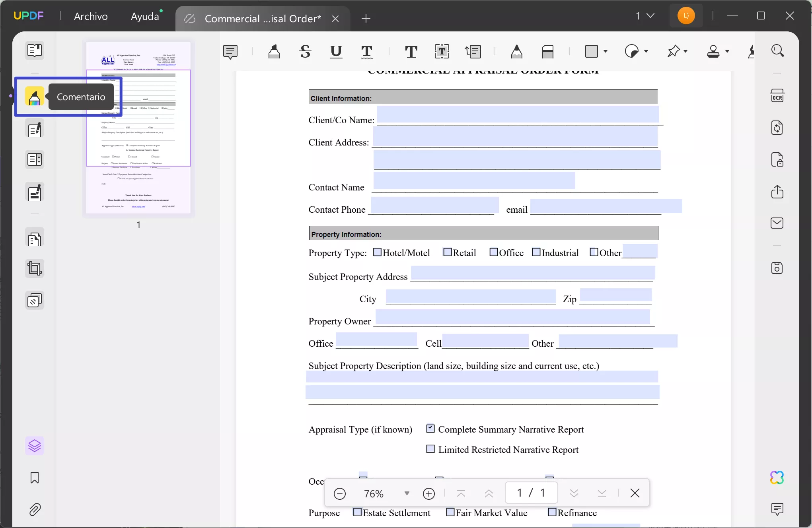This screenshot has height=528, width=812.
Task: Go to the previous page
Action: [x=489, y=493]
